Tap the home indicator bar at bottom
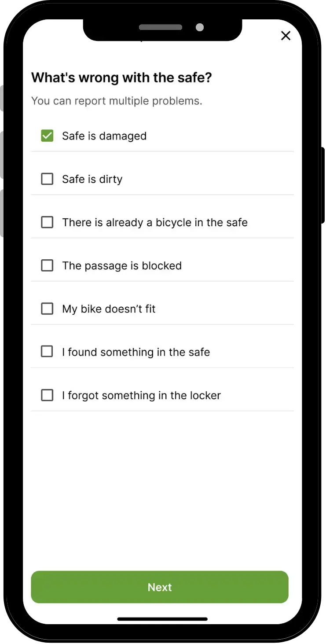Viewport: 326px width, 644px height. [x=162, y=619]
